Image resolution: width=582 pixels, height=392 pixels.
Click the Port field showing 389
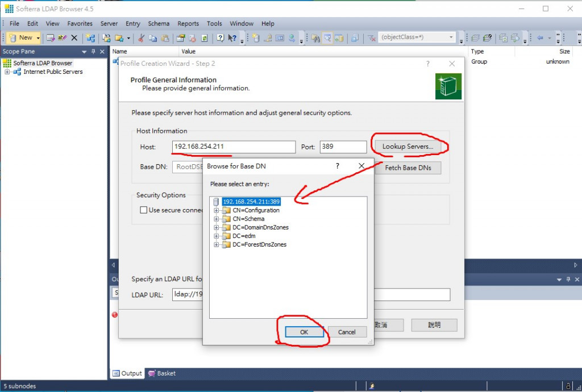(343, 147)
